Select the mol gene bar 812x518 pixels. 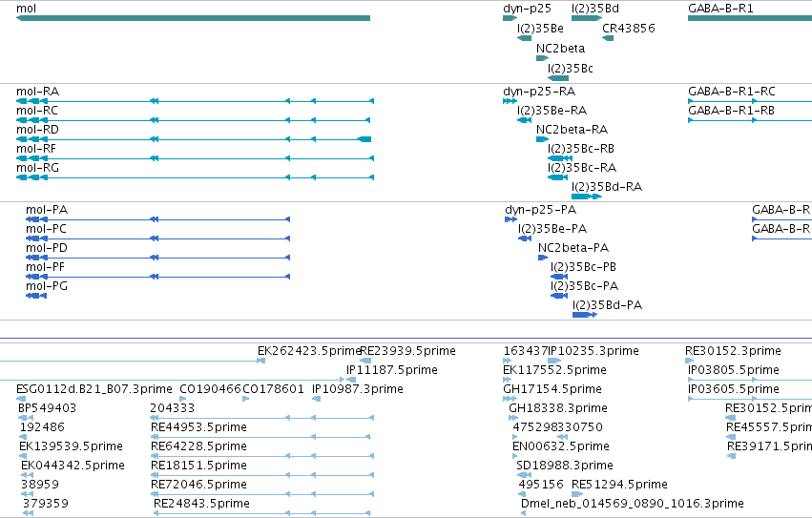point(193,18)
